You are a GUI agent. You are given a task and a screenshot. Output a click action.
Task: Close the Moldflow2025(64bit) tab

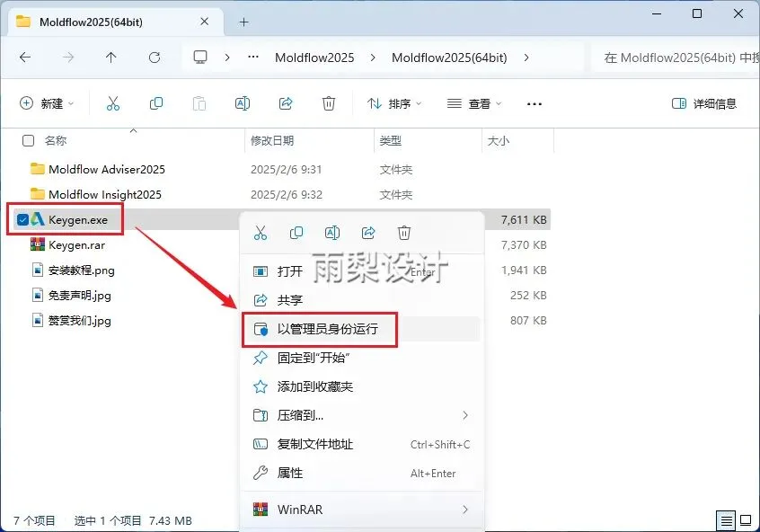pos(205,22)
